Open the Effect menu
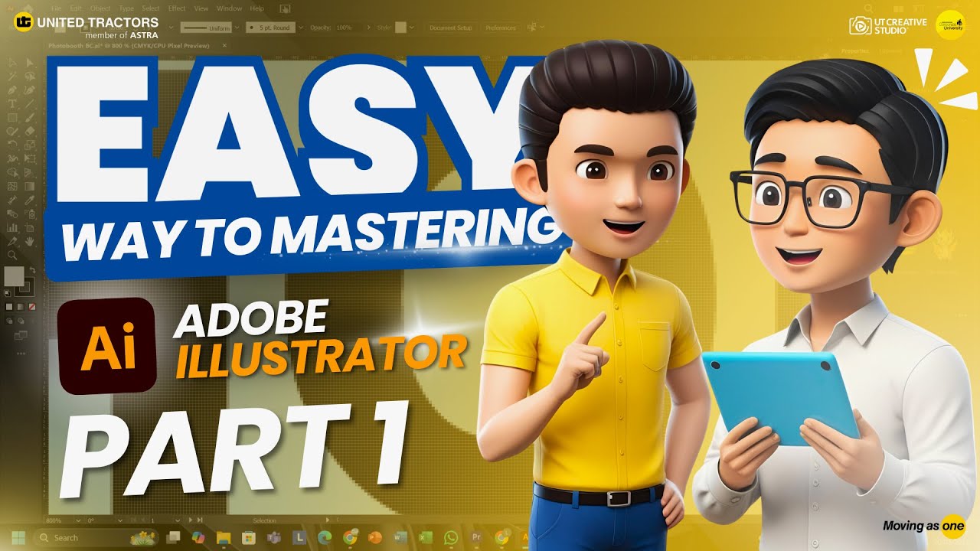 pos(177,8)
